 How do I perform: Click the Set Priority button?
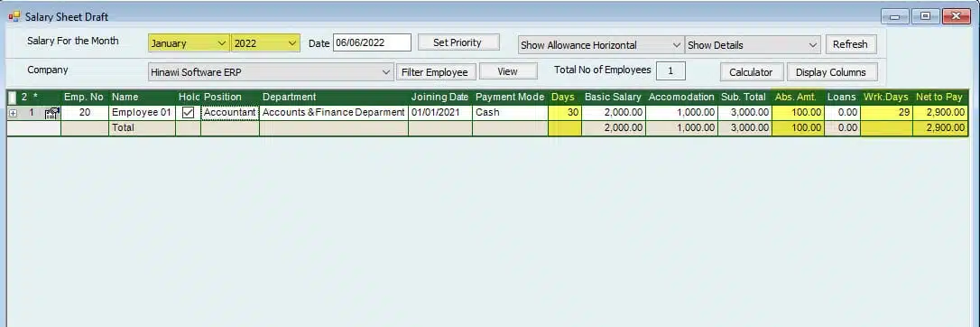point(458,42)
